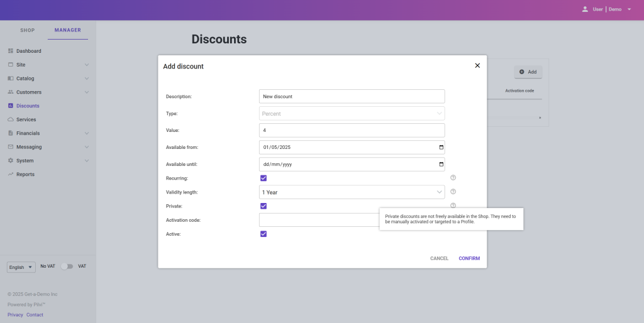Click the Dashboard icon in sidebar
This screenshot has height=323, width=644.
coord(11,51)
